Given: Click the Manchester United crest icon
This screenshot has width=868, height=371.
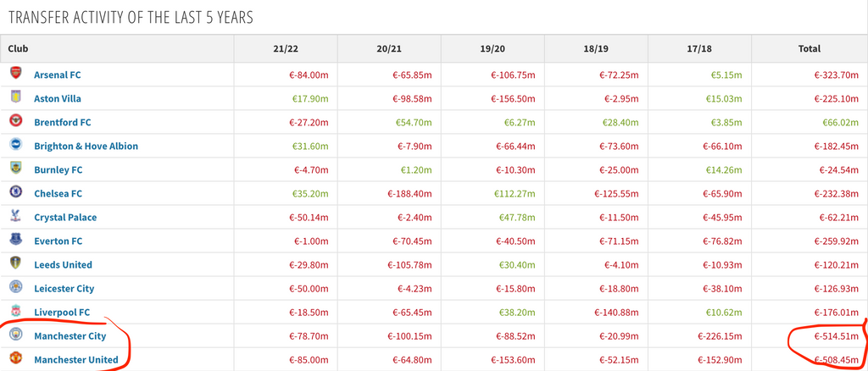Looking at the screenshot, I should click(15, 359).
